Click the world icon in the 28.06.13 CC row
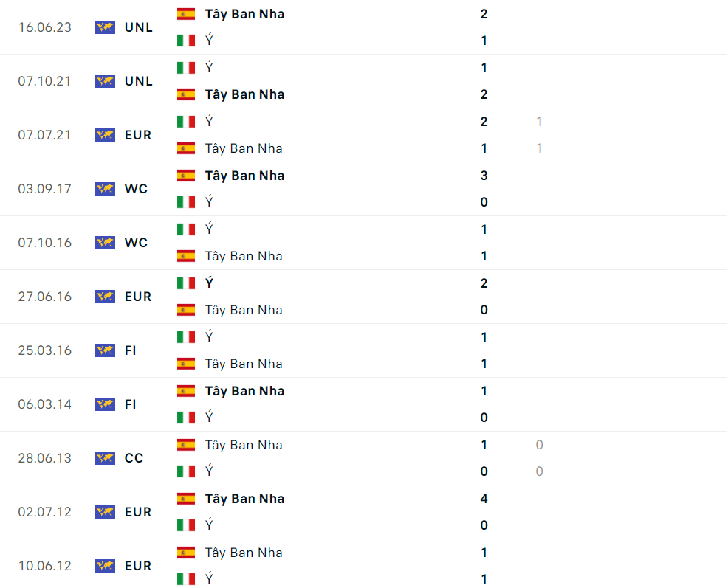This screenshot has height=588, width=728. [x=105, y=458]
